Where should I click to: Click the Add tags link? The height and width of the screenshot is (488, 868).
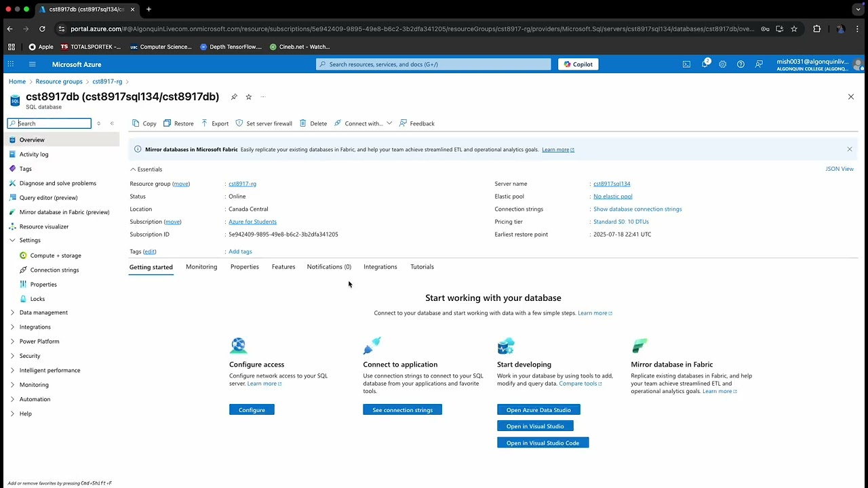pyautogui.click(x=240, y=251)
